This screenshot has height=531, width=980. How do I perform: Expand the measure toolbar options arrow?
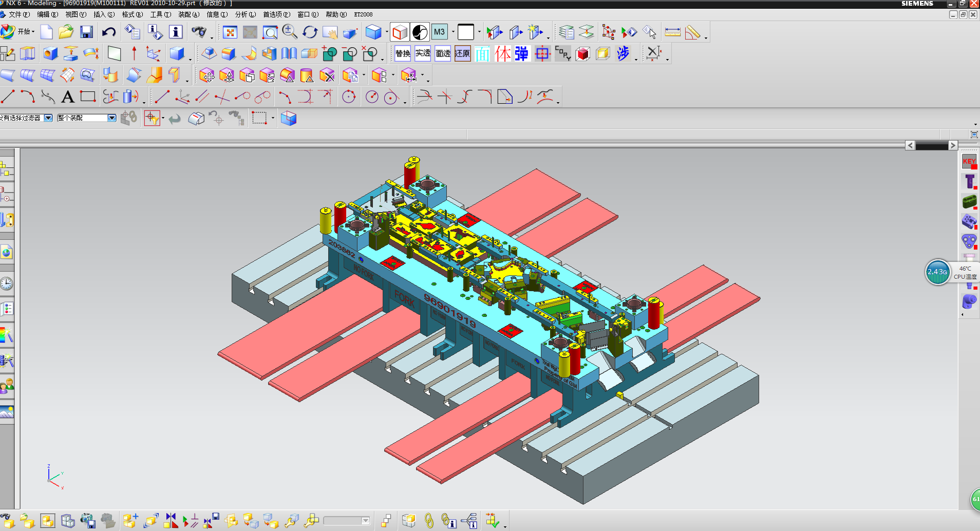pos(706,38)
